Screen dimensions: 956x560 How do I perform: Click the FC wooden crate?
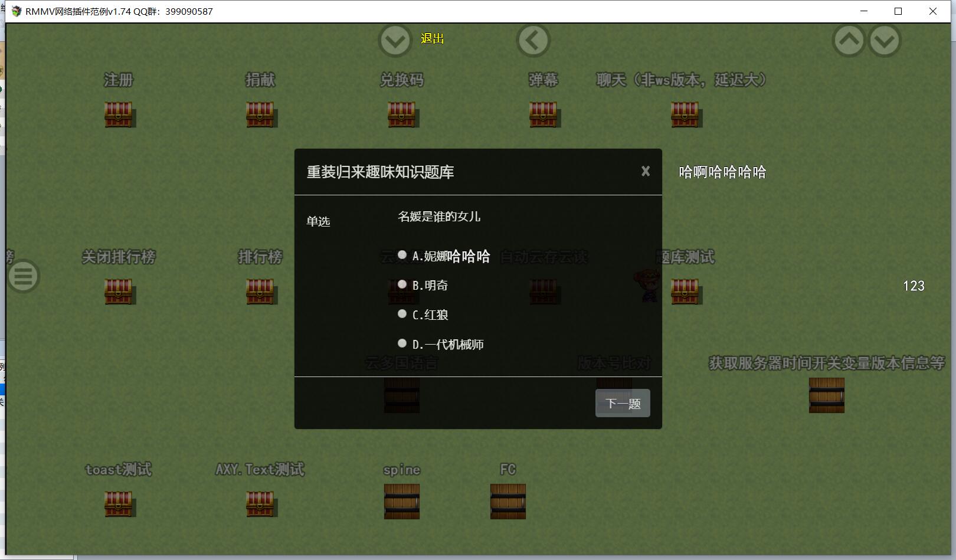click(x=508, y=502)
